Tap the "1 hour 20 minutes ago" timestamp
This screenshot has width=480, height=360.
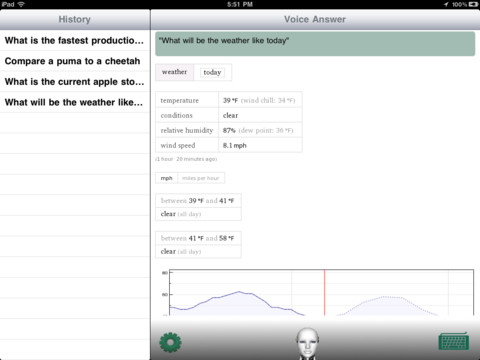[186, 159]
